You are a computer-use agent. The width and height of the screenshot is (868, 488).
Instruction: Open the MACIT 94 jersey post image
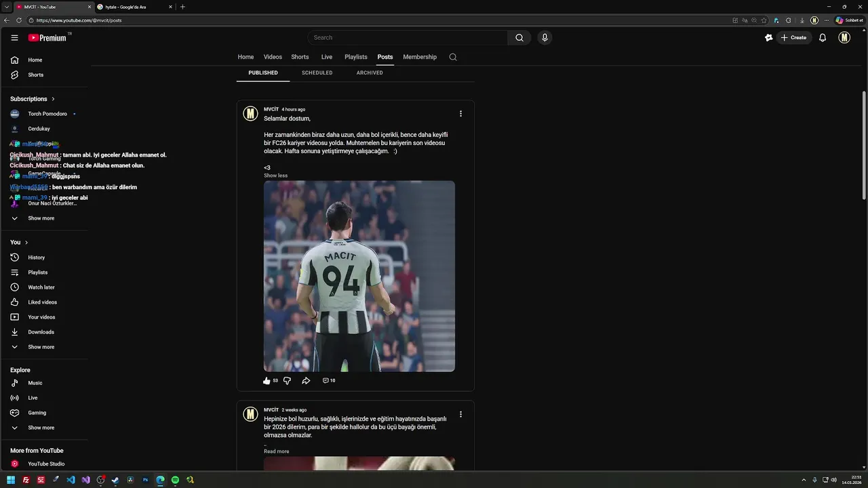click(x=359, y=276)
